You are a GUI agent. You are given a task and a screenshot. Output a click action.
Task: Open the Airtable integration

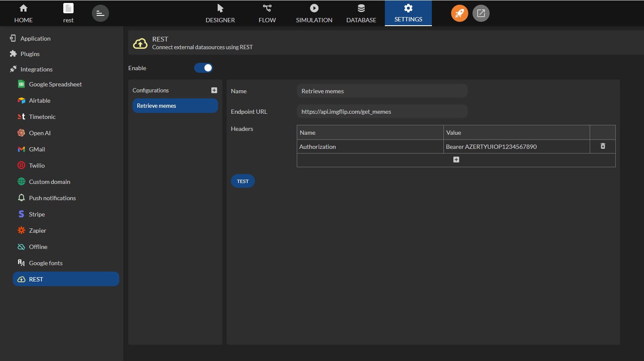tap(66, 101)
